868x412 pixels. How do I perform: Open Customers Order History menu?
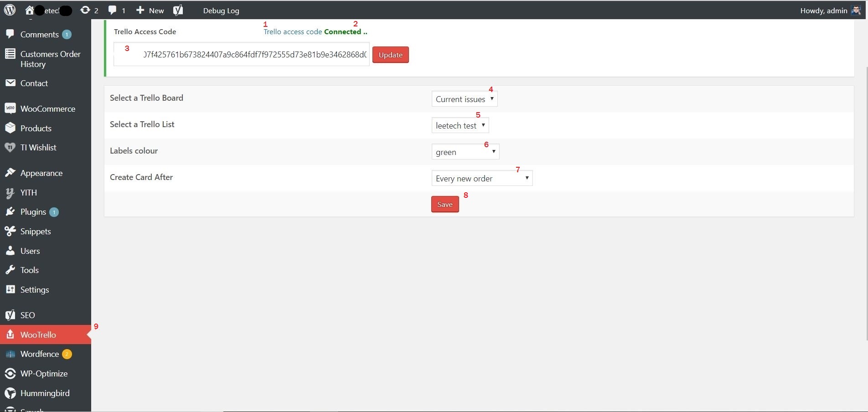click(x=51, y=59)
